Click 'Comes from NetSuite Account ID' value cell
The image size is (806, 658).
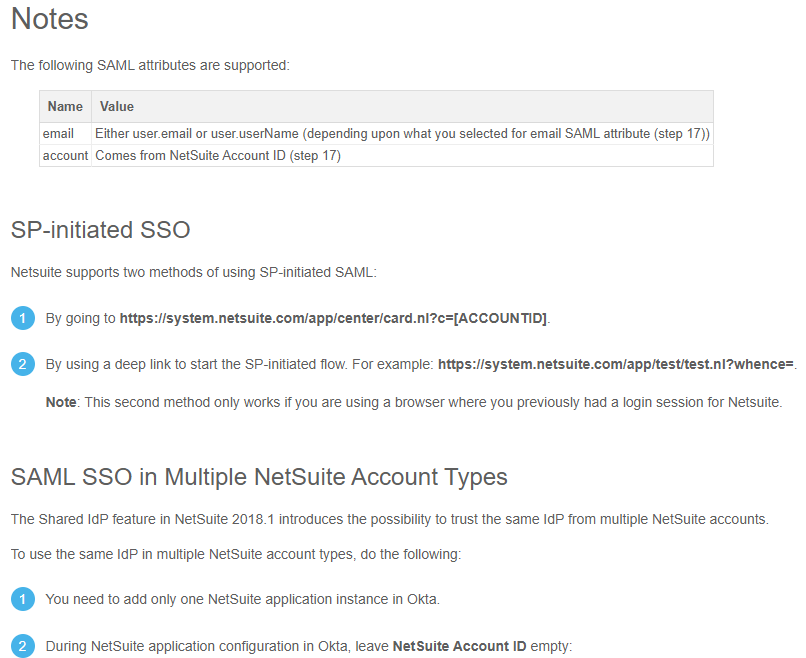point(217,155)
